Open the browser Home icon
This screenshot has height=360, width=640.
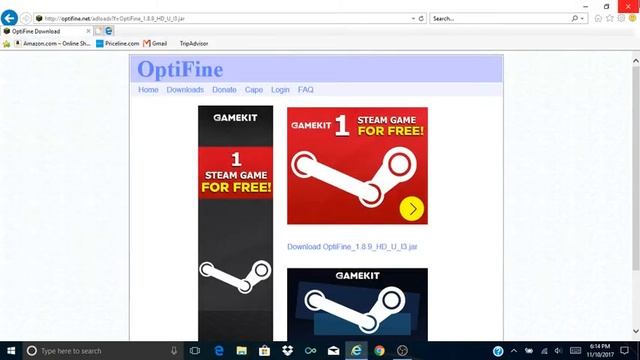[598, 18]
